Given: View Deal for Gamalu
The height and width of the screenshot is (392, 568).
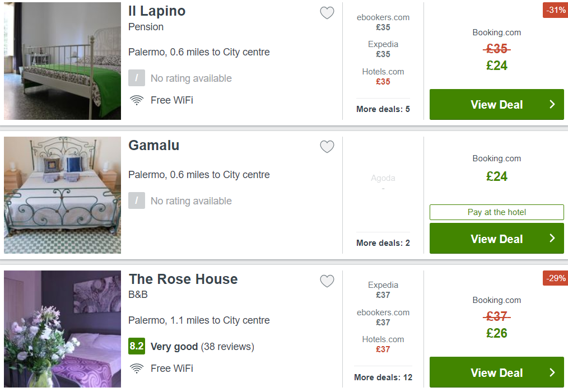Looking at the screenshot, I should (x=496, y=239).
